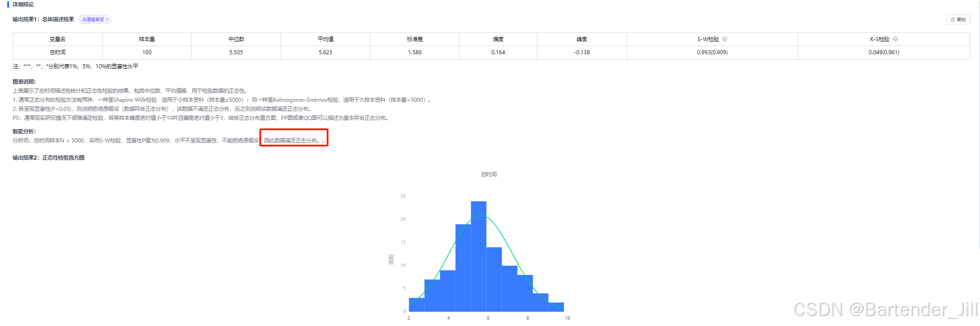Click the tallest histogram bar
Screen dimensions: 980x326
[x=478, y=256]
